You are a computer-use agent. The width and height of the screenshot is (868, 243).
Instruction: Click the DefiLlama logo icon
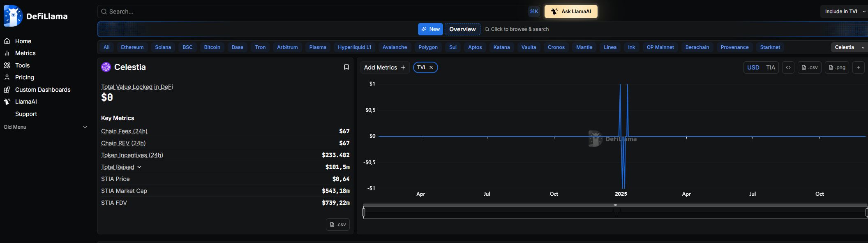[13, 16]
